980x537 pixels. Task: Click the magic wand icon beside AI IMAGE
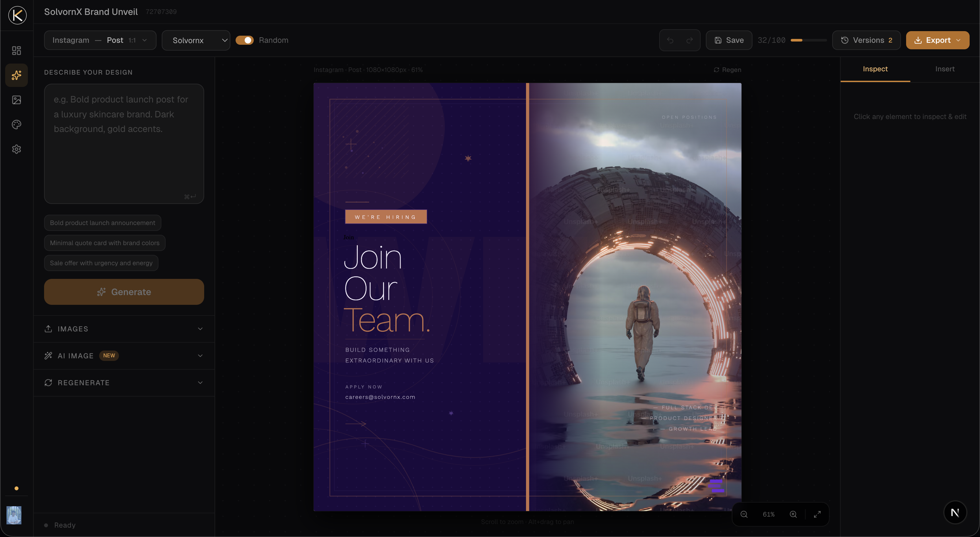[48, 356]
